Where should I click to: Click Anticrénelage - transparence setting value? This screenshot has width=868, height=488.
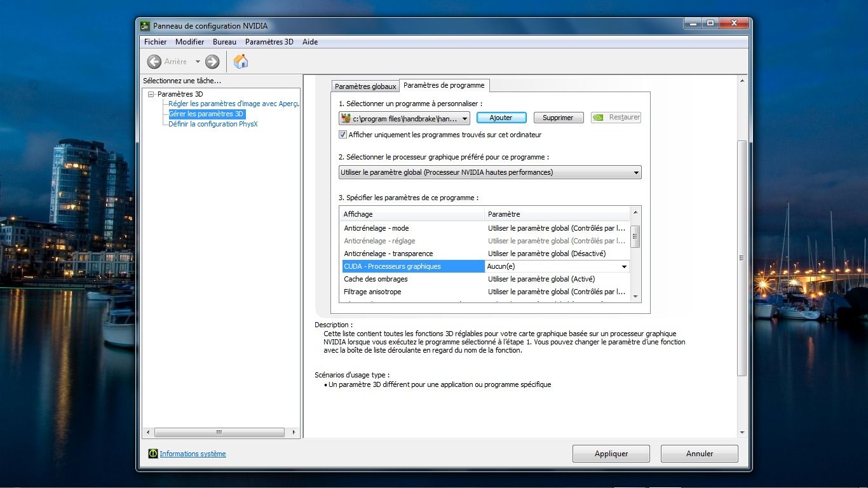click(x=546, y=254)
